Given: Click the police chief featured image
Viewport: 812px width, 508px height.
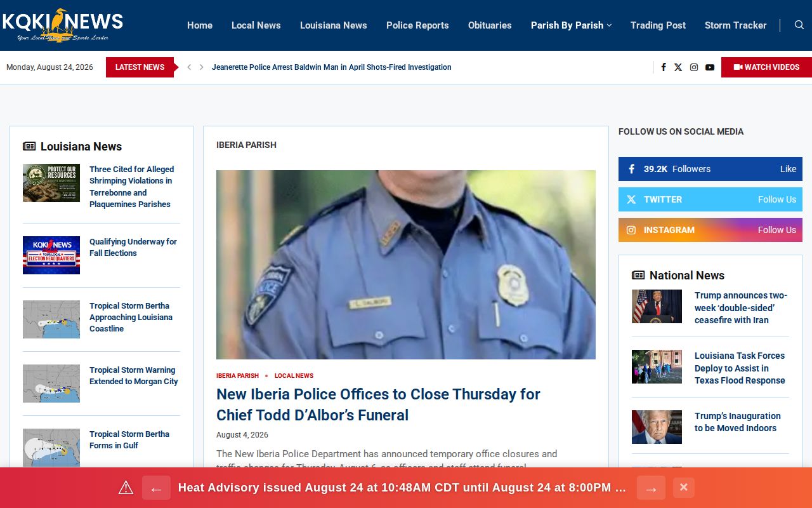Looking at the screenshot, I should coord(406,265).
